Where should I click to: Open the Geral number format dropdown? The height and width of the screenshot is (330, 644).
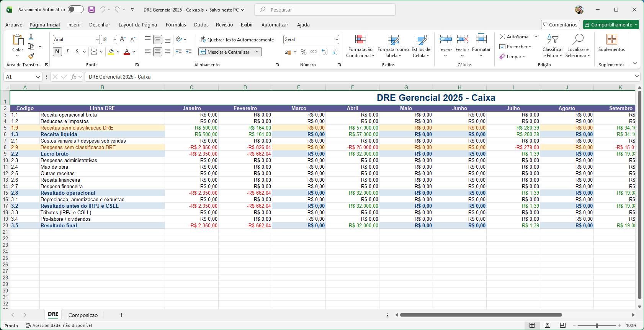point(337,39)
